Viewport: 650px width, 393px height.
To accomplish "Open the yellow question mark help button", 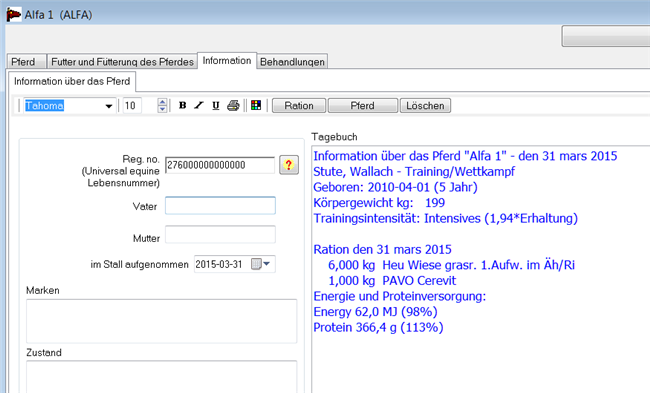I will tap(289, 165).
